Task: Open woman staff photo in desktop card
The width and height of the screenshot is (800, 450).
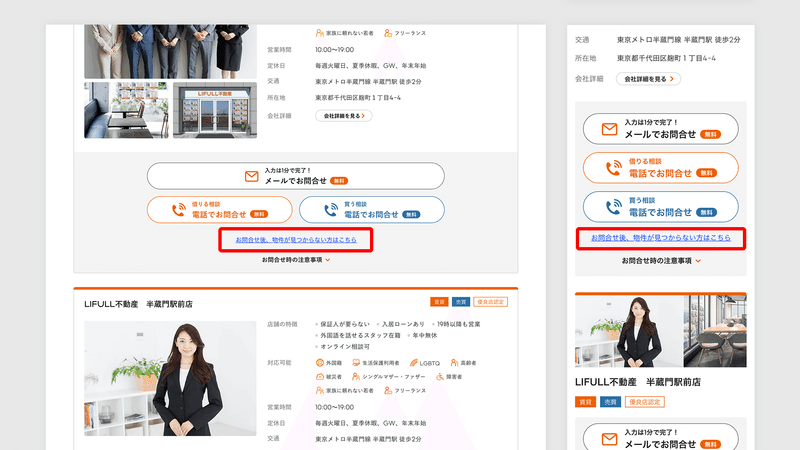Action: pyautogui.click(x=170, y=378)
